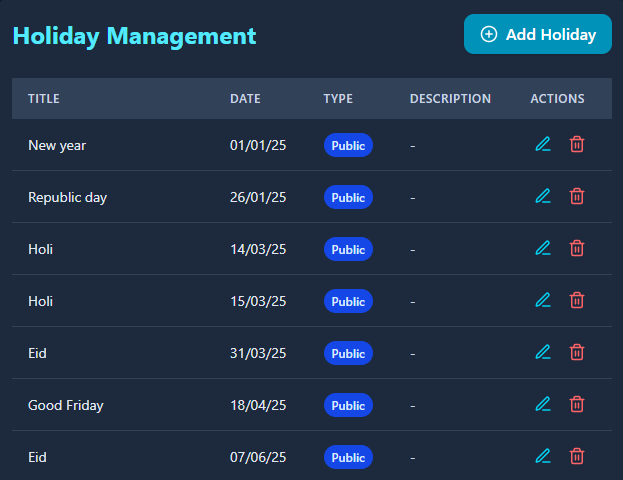
Task: Click the ACTIONS column header
Action: coord(557,99)
